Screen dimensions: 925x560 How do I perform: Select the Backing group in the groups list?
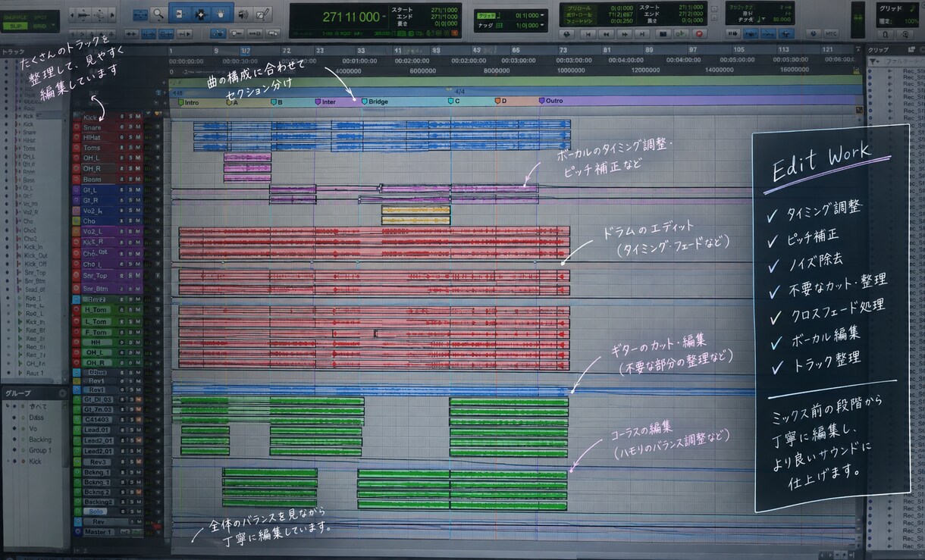point(39,440)
